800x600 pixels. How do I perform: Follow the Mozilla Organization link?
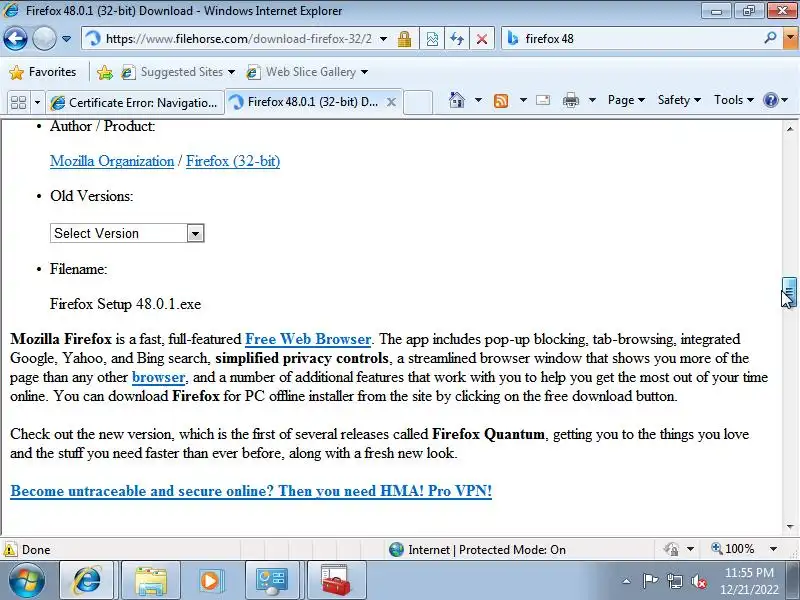(112, 161)
